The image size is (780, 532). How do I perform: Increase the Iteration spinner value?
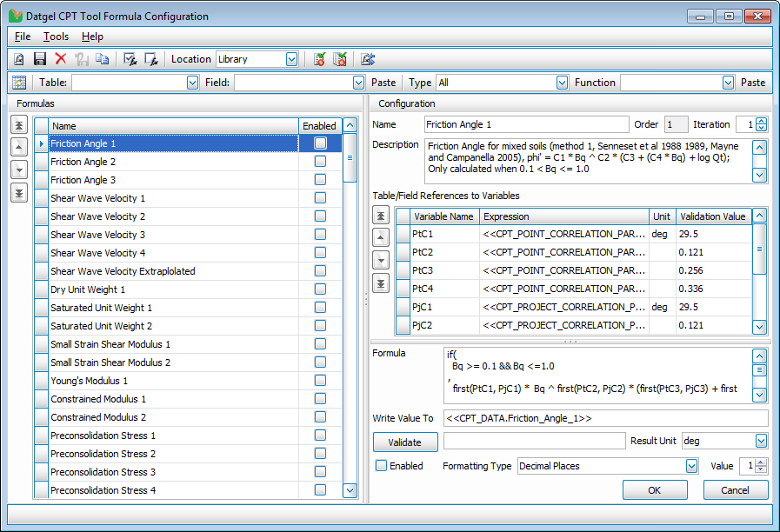tap(762, 121)
